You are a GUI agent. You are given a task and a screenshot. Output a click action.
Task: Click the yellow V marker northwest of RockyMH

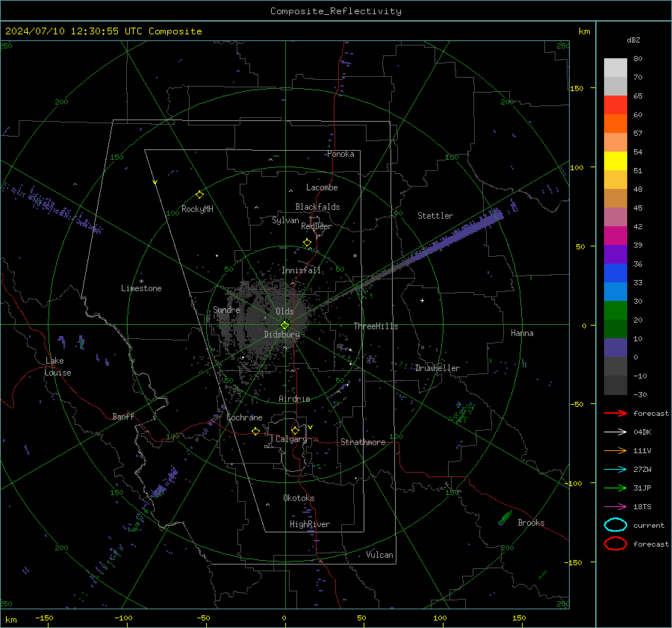coord(155,182)
